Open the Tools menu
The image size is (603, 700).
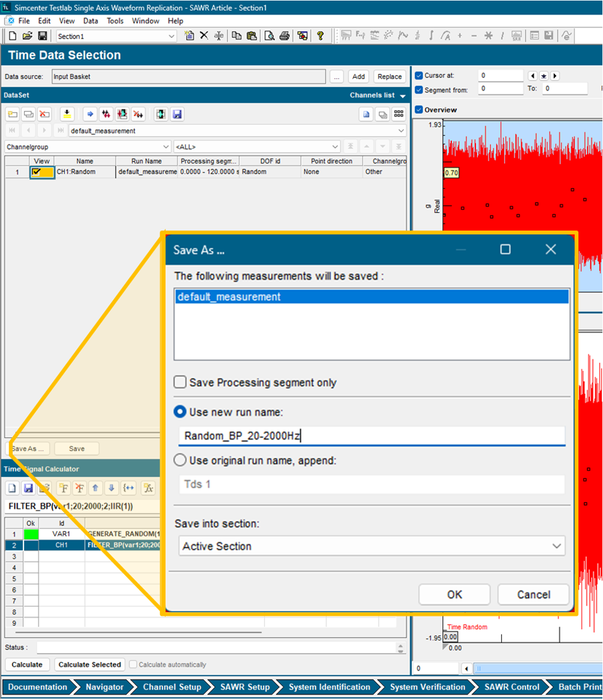pos(115,21)
